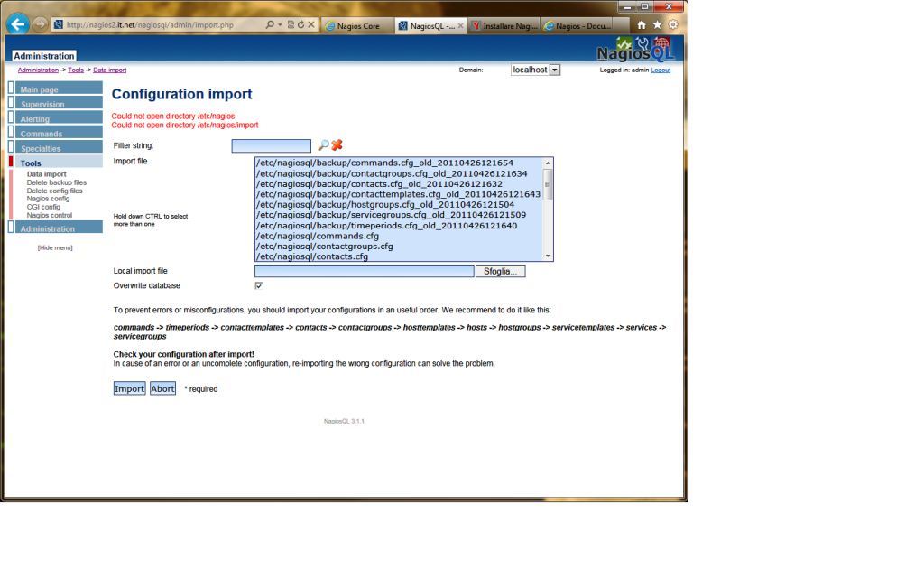
Task: Click the Administration header tab
Action: pos(44,55)
